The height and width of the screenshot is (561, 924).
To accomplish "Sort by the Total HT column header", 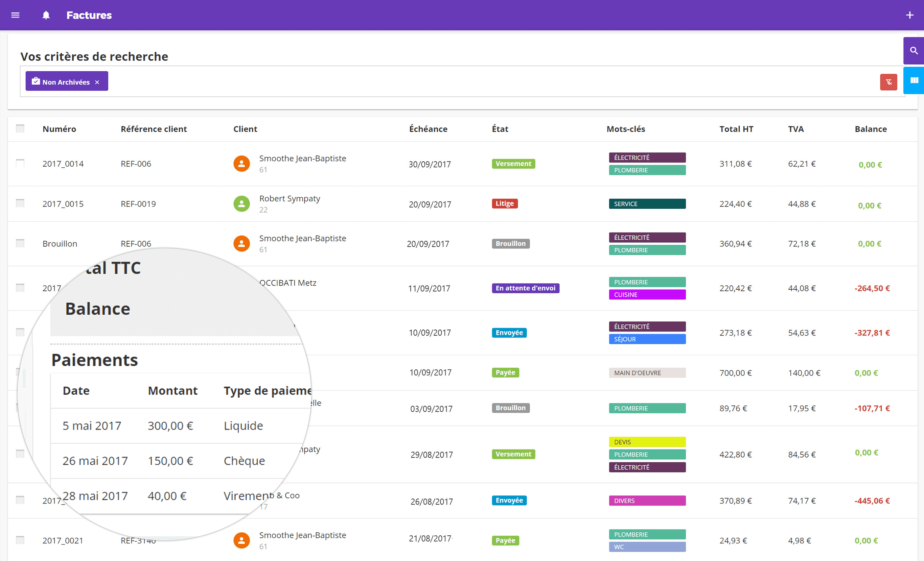I will 736,129.
